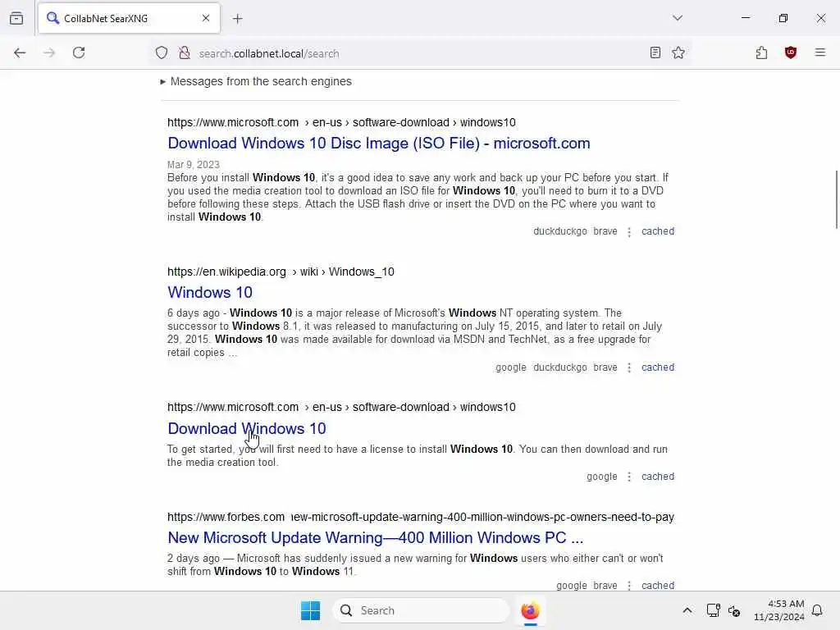The width and height of the screenshot is (840, 630).
Task: Open New Microsoft Update Warning result
Action: [x=376, y=537]
